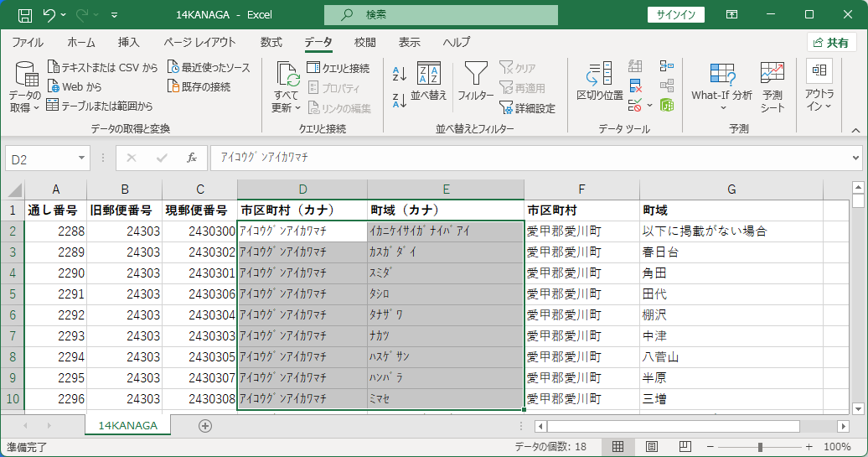This screenshot has width=868, height=457.
Task: Click 最近使ったソース
Action: [x=209, y=68]
